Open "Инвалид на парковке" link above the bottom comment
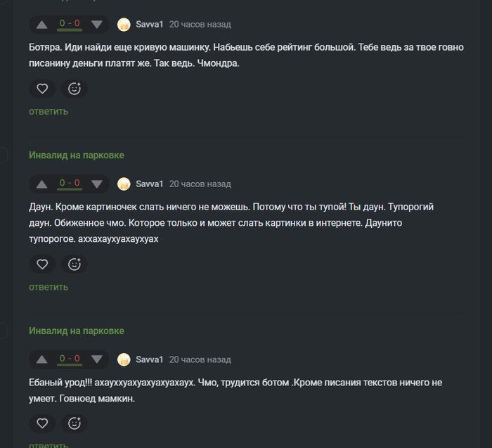 (77, 331)
